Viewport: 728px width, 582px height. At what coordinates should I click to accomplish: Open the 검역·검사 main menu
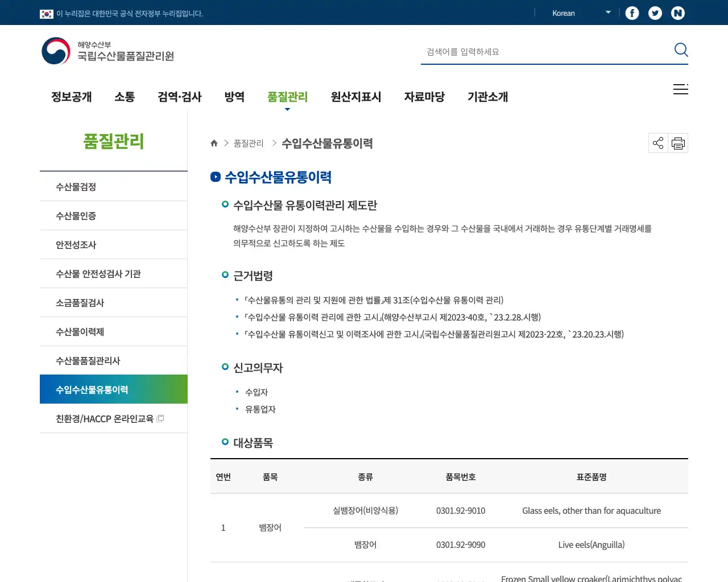pos(180,97)
